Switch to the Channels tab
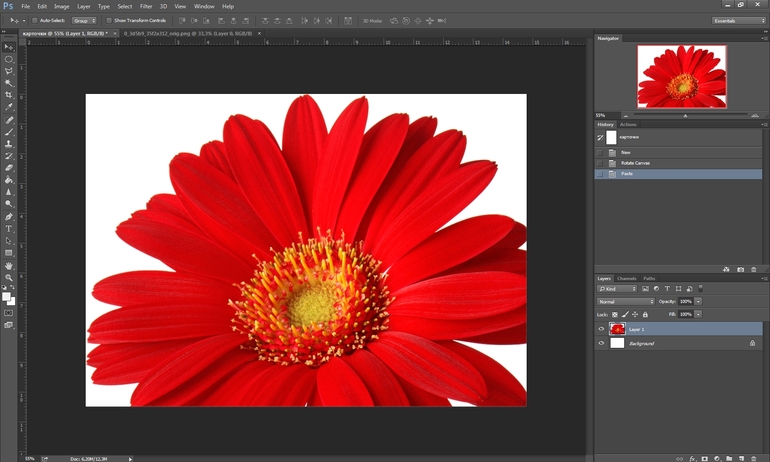The width and height of the screenshot is (770, 462). click(x=627, y=278)
